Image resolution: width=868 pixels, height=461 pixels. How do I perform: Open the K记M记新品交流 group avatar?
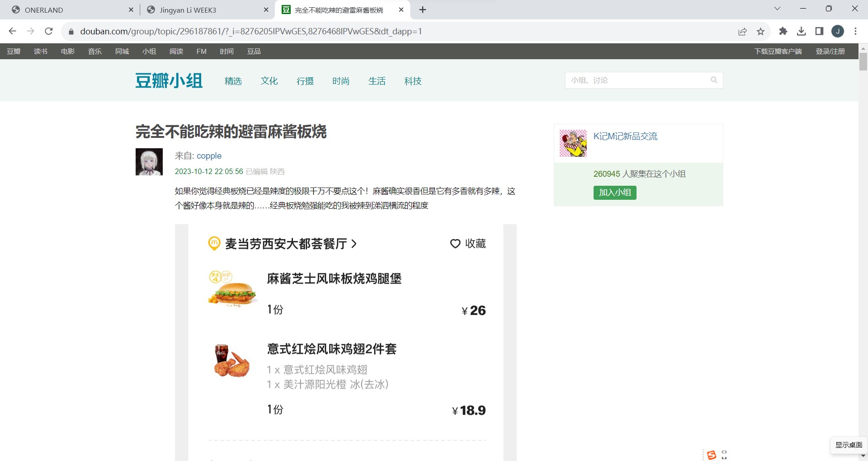click(573, 143)
